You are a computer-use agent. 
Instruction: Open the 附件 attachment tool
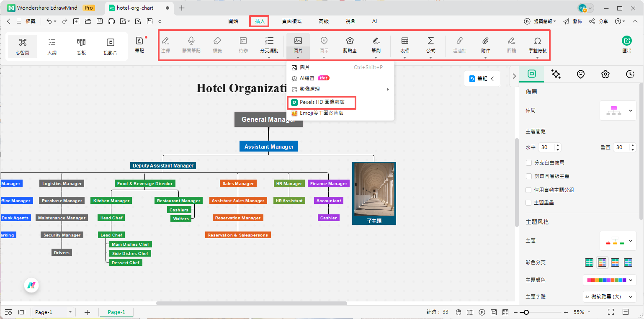[x=485, y=41]
